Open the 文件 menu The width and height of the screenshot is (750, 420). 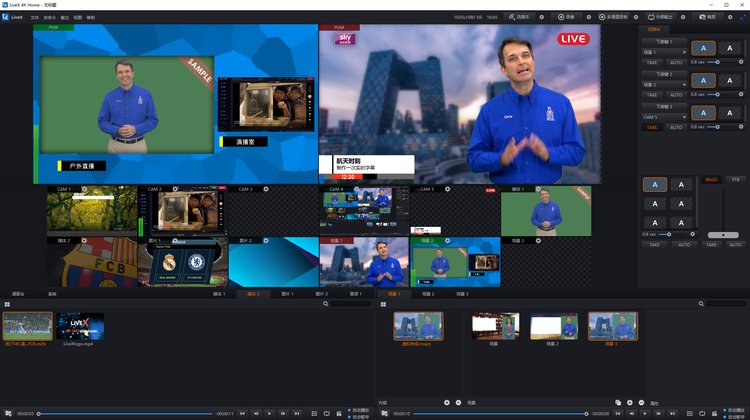pyautogui.click(x=35, y=17)
